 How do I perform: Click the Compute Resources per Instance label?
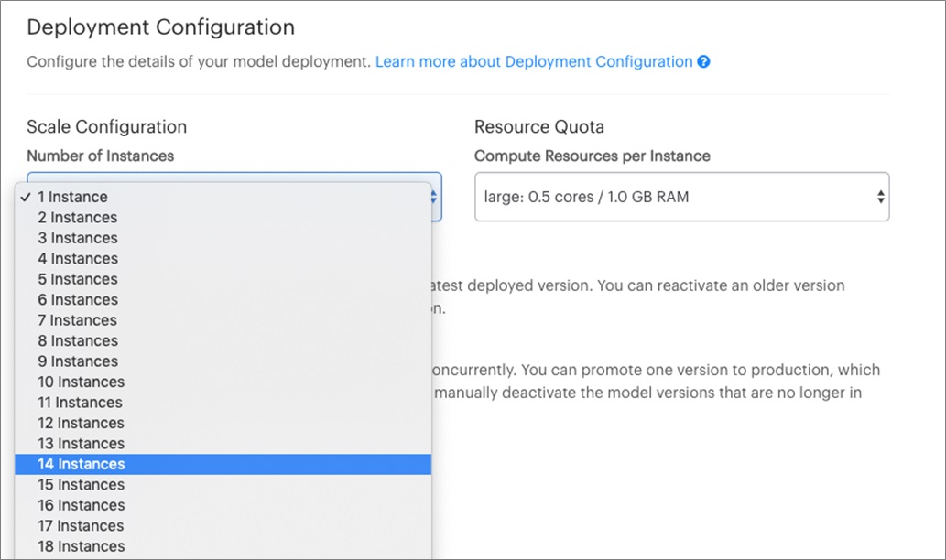coord(593,156)
